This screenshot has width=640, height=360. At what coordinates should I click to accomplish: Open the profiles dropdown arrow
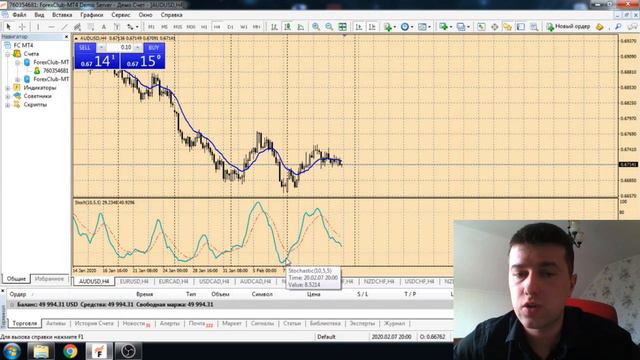click(468, 27)
